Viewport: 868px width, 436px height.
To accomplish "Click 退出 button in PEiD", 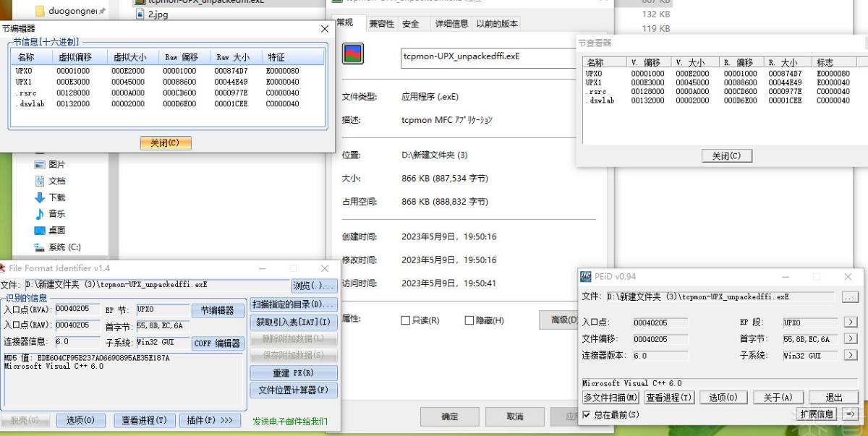I will tap(833, 398).
